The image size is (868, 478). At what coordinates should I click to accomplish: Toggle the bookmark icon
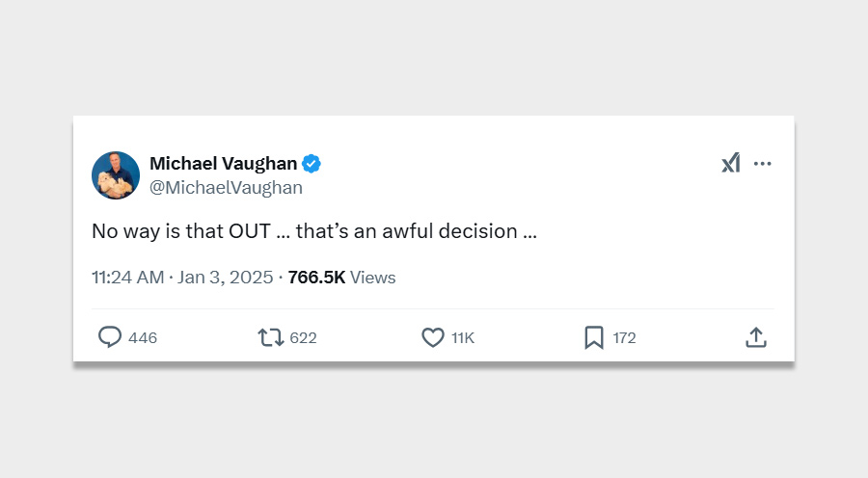click(x=594, y=337)
